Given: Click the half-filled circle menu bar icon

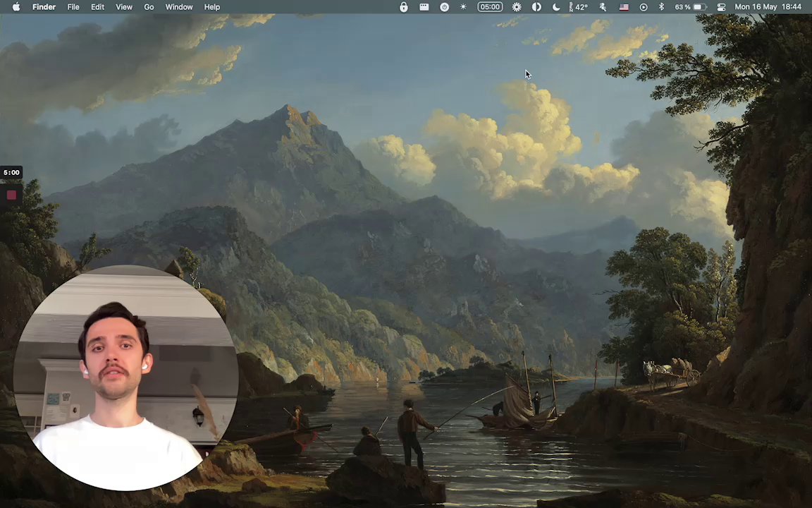Looking at the screenshot, I should click(536, 7).
